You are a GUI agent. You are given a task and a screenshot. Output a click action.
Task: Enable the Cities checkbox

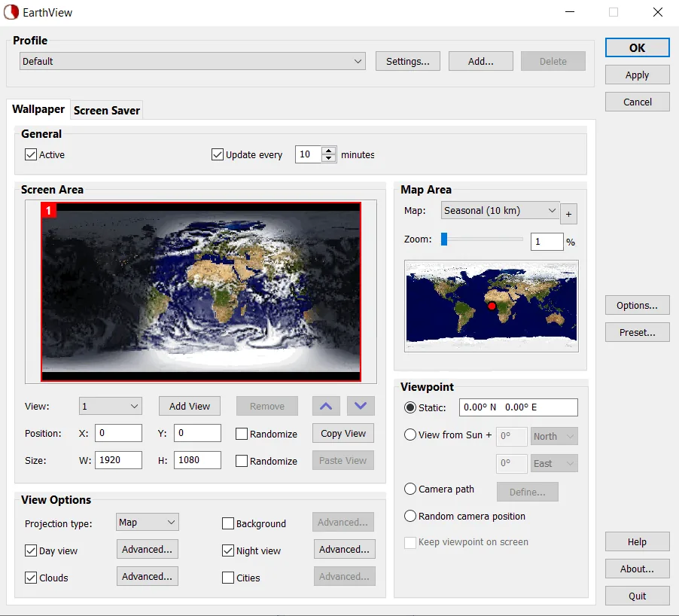228,578
